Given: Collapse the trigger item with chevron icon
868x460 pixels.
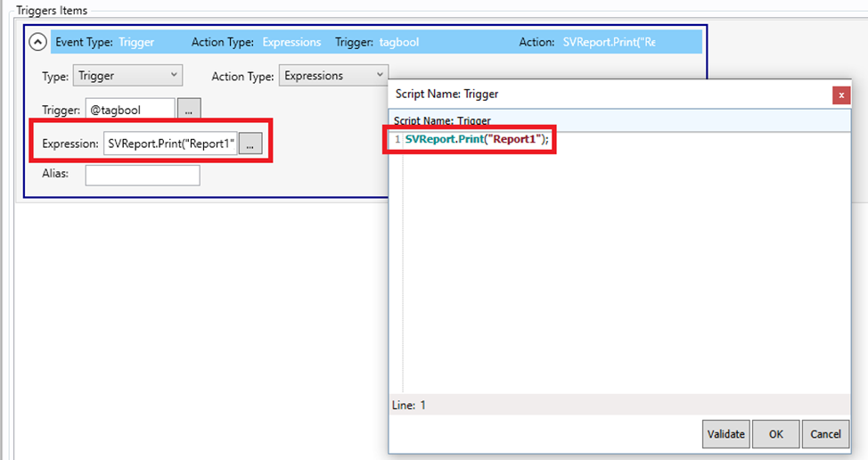Looking at the screenshot, I should (37, 42).
